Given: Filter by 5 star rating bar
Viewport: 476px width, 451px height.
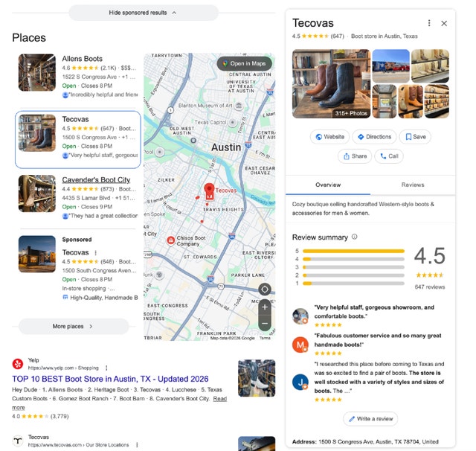Looking at the screenshot, I should click(353, 251).
